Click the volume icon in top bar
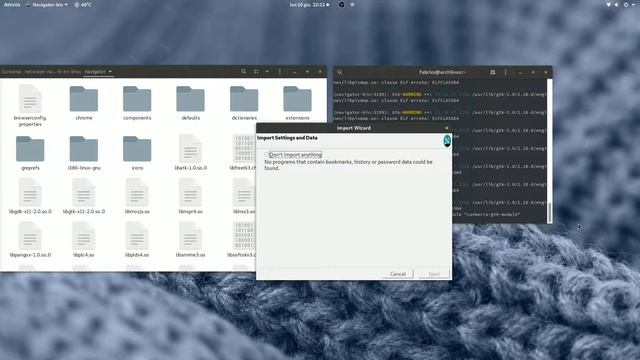This screenshot has height=360, width=640. (x=616, y=5)
